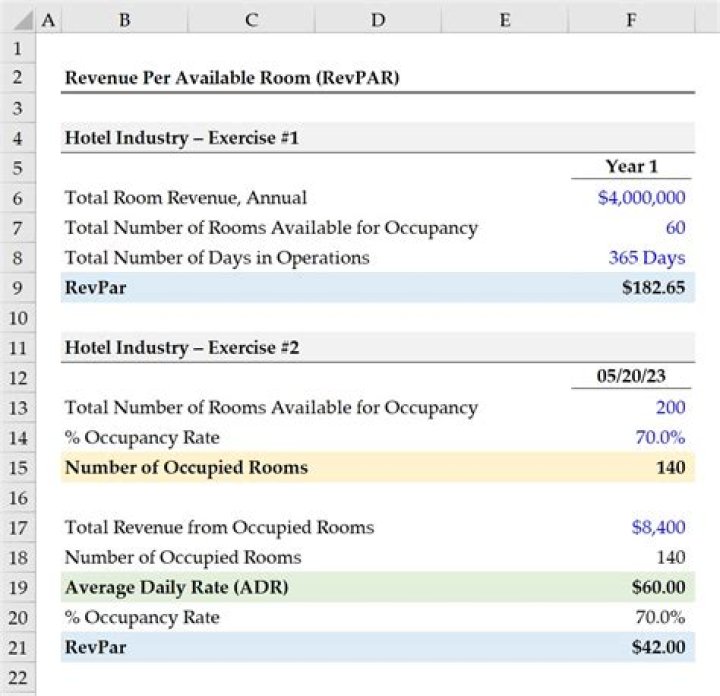Select the $4,000,000 Total Room Revenue cell
720x696 pixels.
641,198
